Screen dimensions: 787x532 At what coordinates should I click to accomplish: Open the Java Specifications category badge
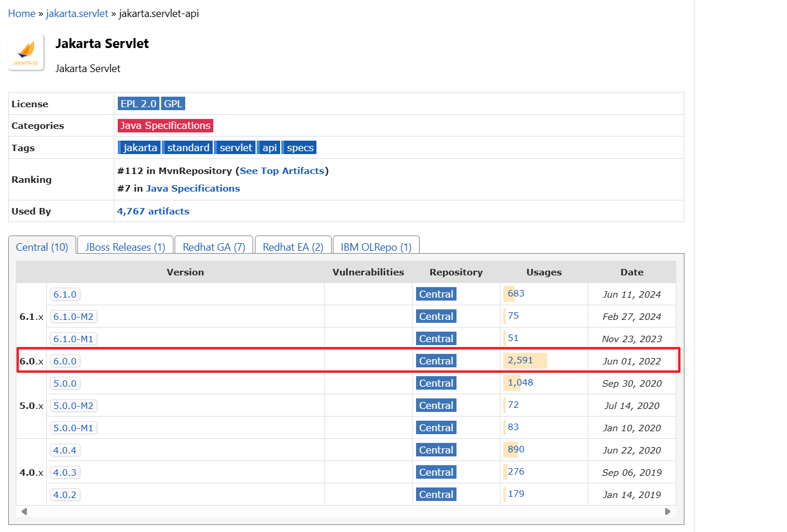(165, 125)
